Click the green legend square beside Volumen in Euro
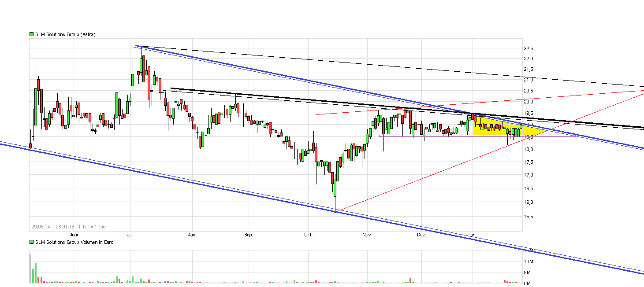 coord(32,242)
